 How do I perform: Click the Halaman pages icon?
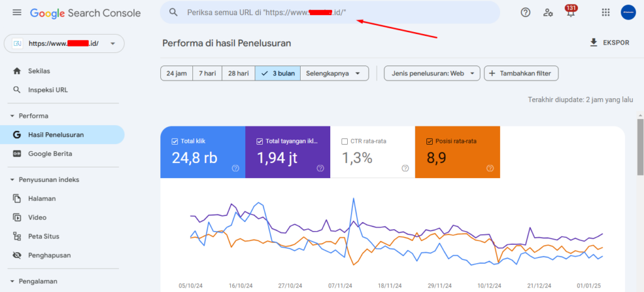[17, 199]
